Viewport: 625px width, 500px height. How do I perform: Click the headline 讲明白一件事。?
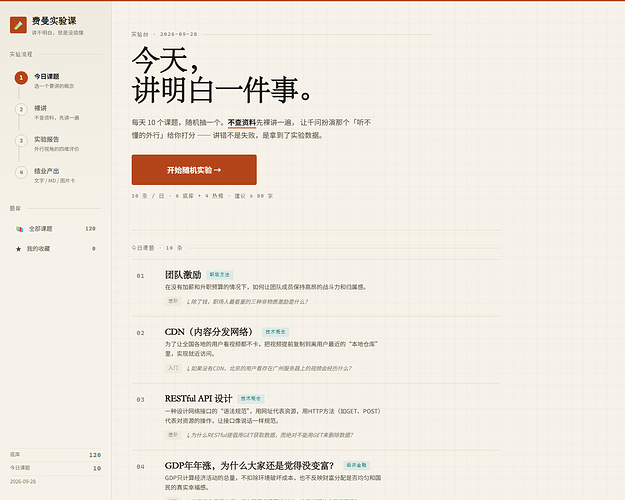click(222, 91)
